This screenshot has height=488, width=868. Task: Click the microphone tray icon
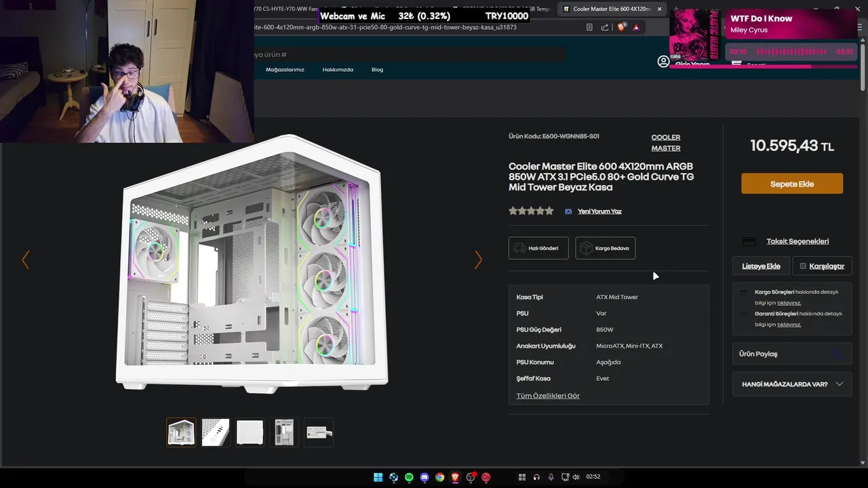click(x=551, y=477)
